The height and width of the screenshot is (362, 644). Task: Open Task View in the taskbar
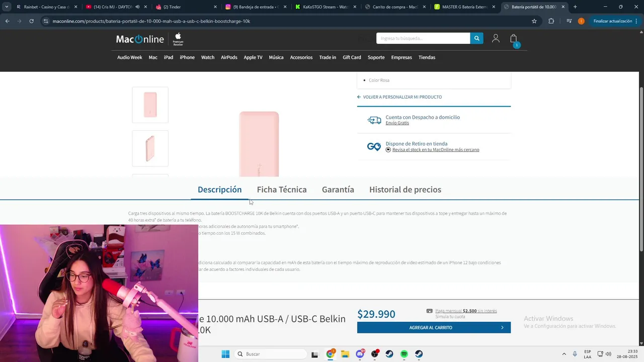click(x=315, y=354)
